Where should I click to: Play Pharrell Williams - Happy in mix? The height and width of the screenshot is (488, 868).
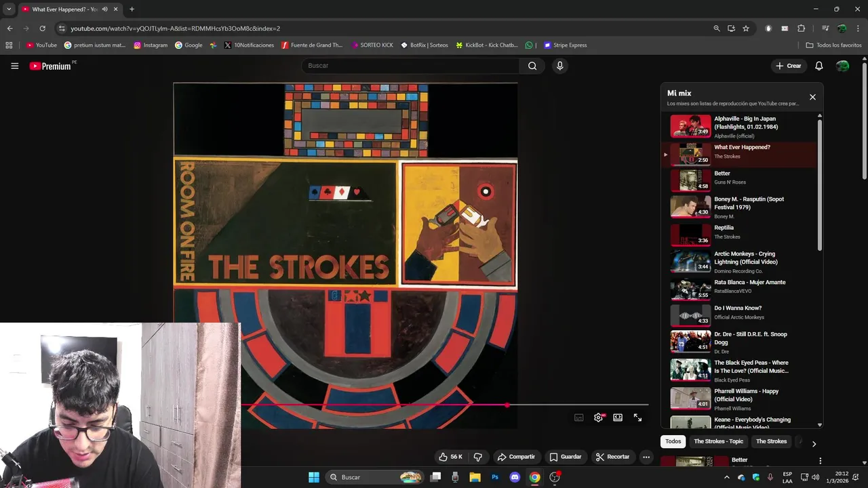coord(739,399)
